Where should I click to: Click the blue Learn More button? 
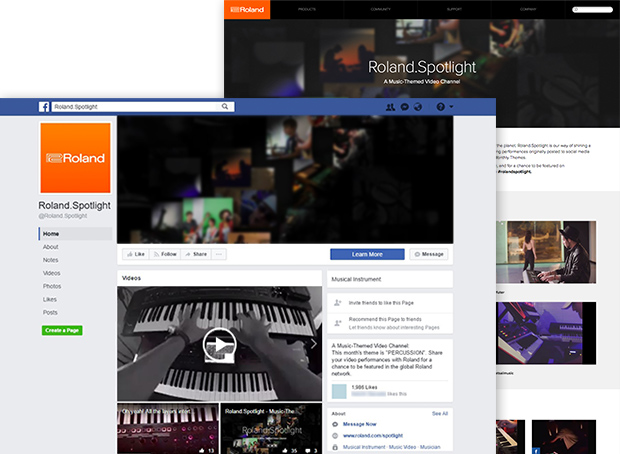pos(367,254)
